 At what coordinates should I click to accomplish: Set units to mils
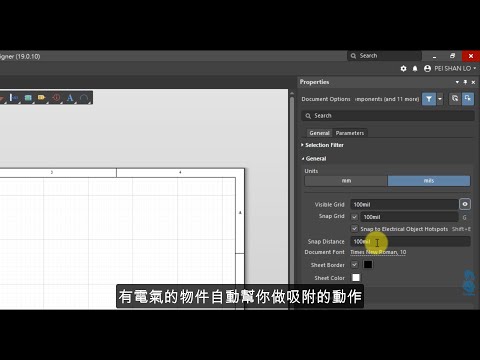pyautogui.click(x=429, y=181)
